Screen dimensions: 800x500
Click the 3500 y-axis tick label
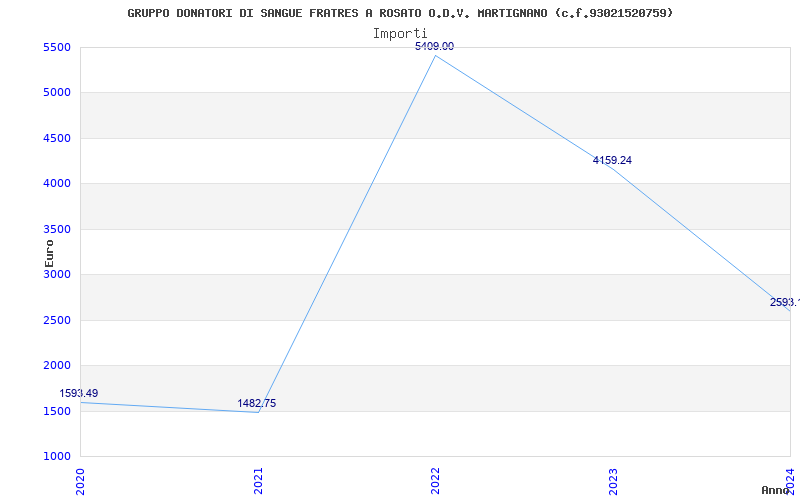pyautogui.click(x=56, y=229)
